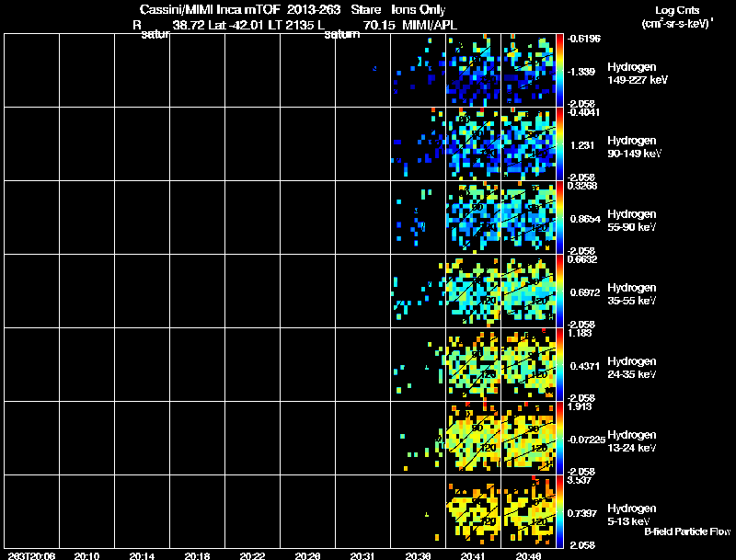
Task: Click the Hydrogen 149-227 keV label
Action: click(x=638, y=74)
